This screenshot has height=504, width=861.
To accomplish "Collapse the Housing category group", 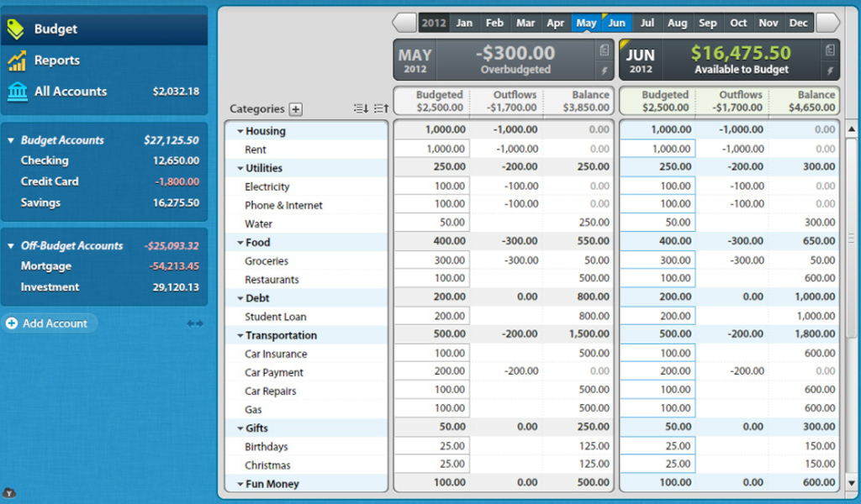I will tap(240, 131).
